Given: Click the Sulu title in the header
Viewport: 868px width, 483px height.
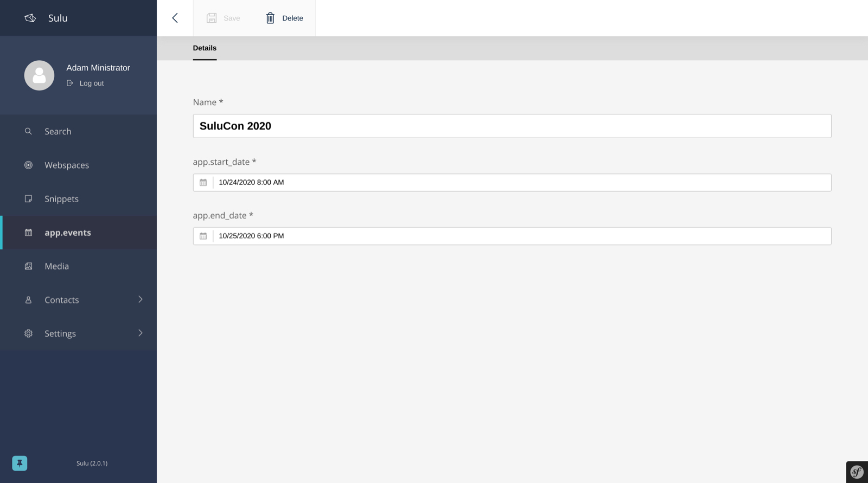Looking at the screenshot, I should tap(58, 18).
